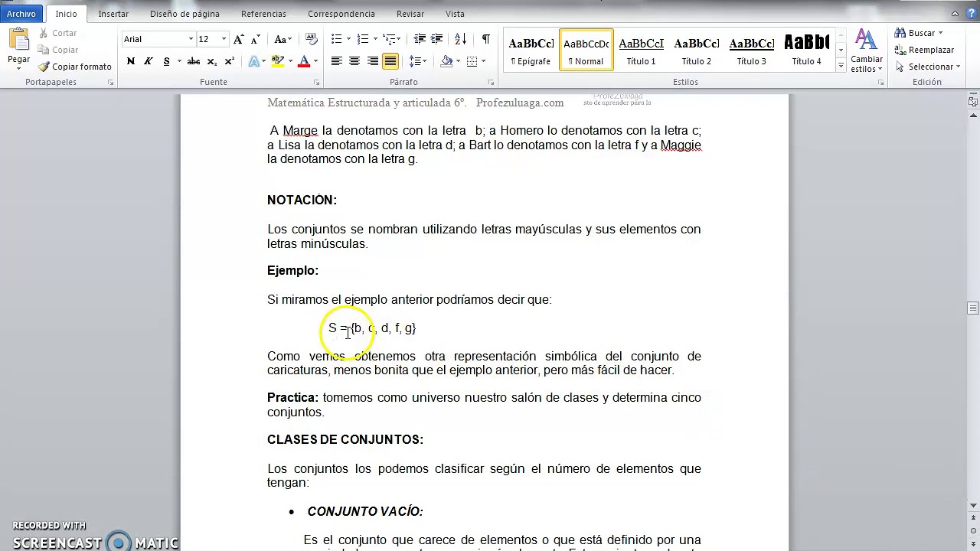This screenshot has height=551, width=980.
Task: Apply the Título 2 style
Action: point(696,51)
